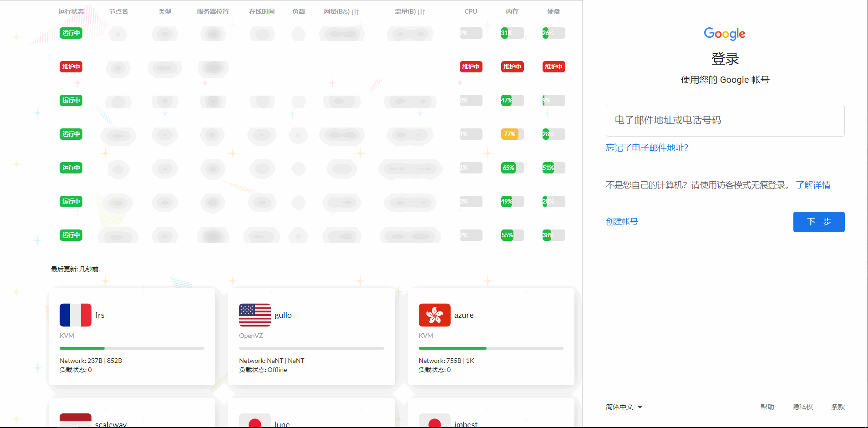Click the 下一步 button
The image size is (868, 428).
click(819, 222)
